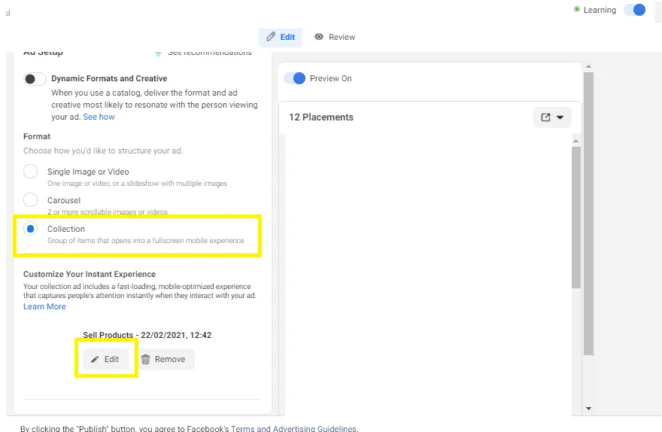Open the See how link
Viewport: 662px width, 432px height.
99,117
